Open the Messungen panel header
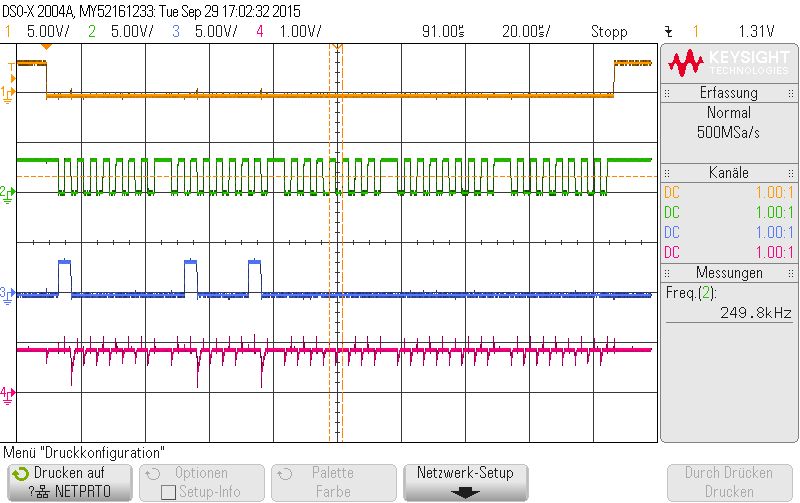800x503 pixels. point(728,272)
